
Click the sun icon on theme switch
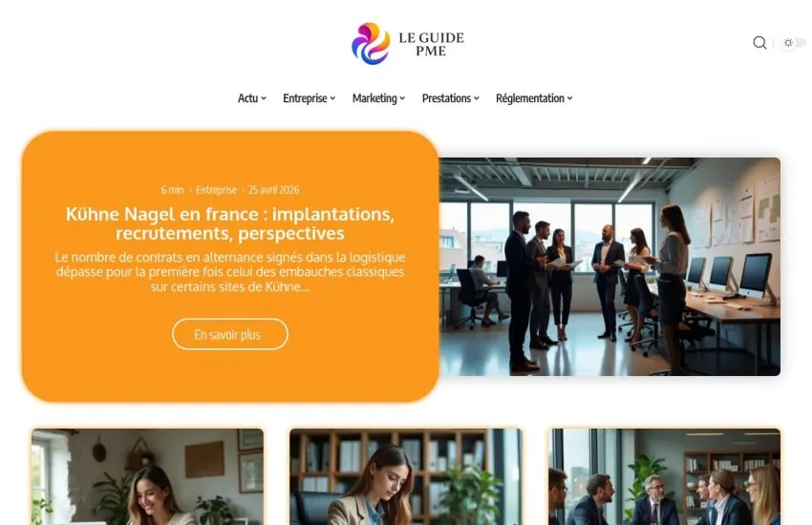(788, 43)
